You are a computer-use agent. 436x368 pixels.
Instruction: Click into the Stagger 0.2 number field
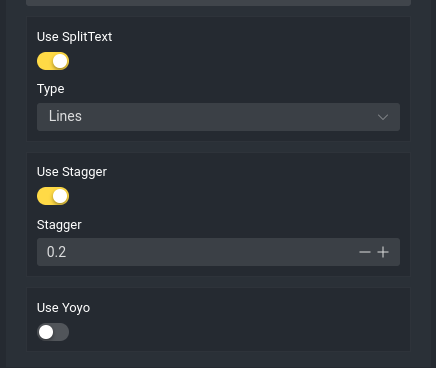(197, 252)
